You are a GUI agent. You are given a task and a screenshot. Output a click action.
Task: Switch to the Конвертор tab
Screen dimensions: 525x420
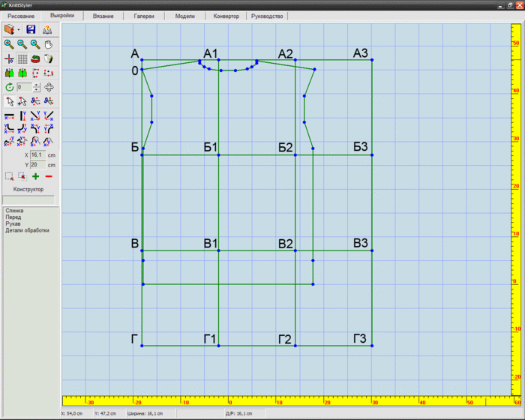[x=226, y=16]
